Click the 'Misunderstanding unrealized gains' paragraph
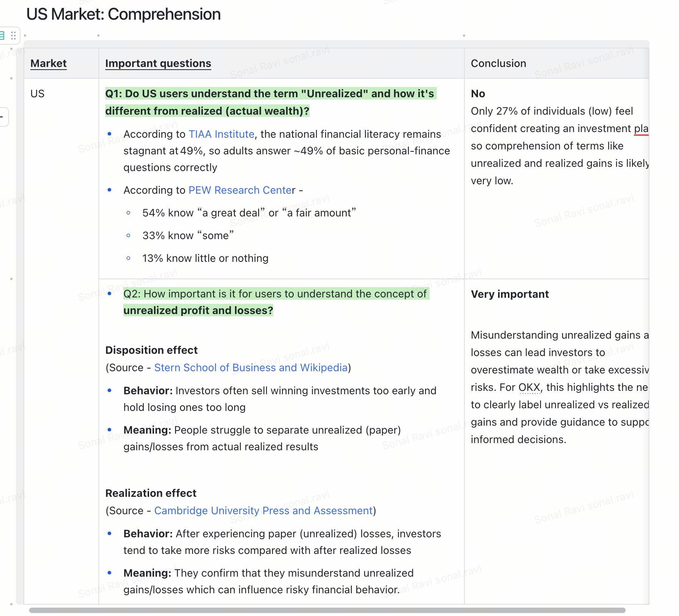Viewport: 679px width, 616px height. click(x=560, y=387)
